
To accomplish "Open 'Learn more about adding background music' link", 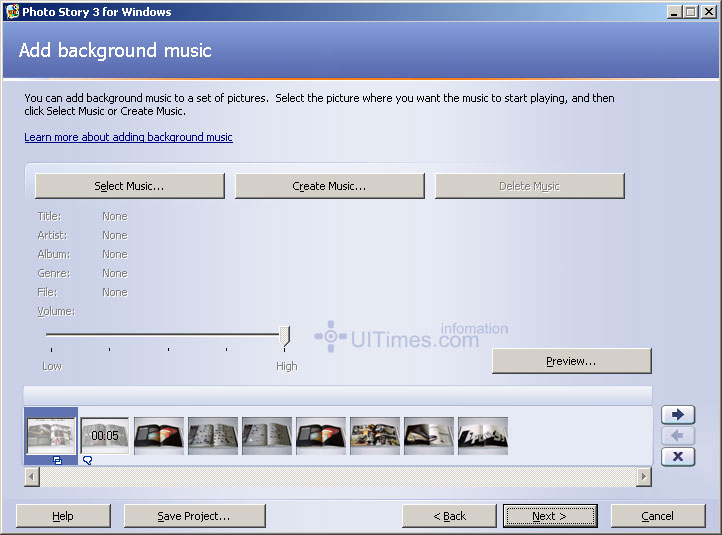I will pos(128,137).
